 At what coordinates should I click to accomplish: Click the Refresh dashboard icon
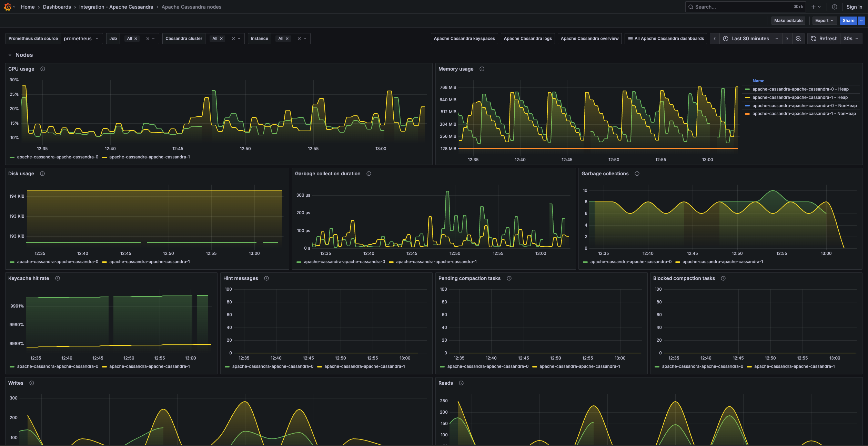(813, 38)
